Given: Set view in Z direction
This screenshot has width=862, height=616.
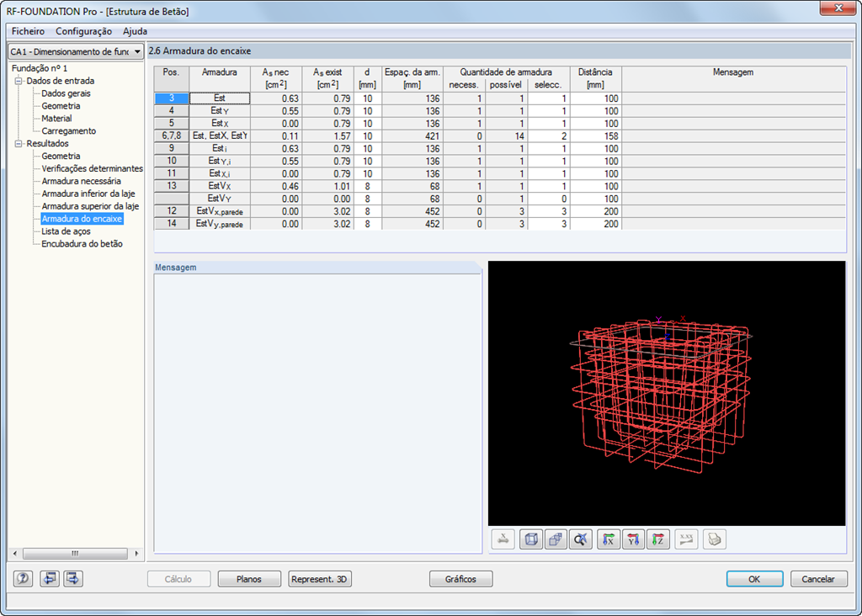Looking at the screenshot, I should coord(658,539).
